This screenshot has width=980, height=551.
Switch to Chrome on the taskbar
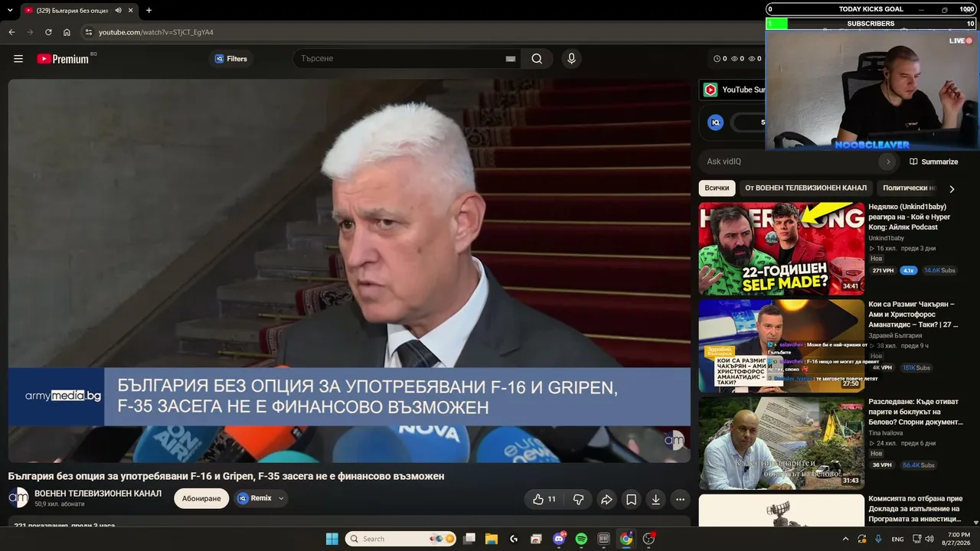626,539
